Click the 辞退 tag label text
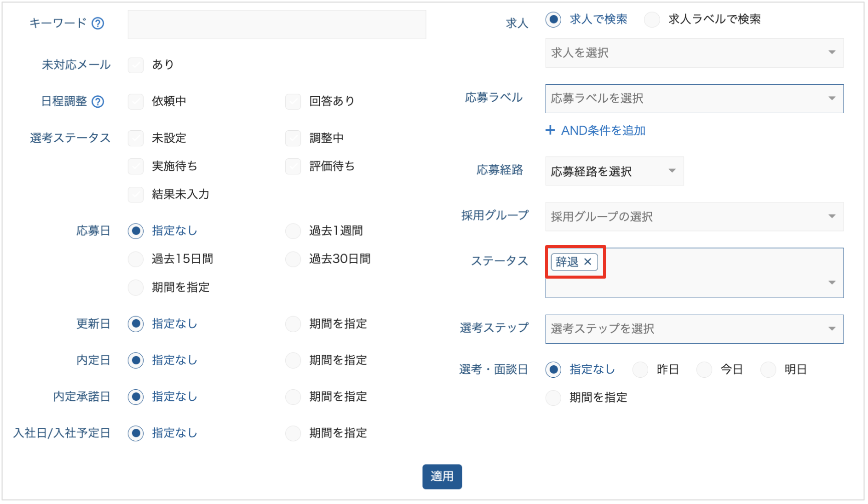 coord(567,262)
